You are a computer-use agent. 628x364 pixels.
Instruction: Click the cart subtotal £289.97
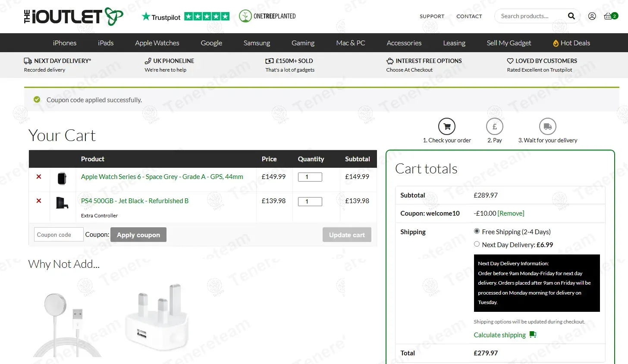486,195
